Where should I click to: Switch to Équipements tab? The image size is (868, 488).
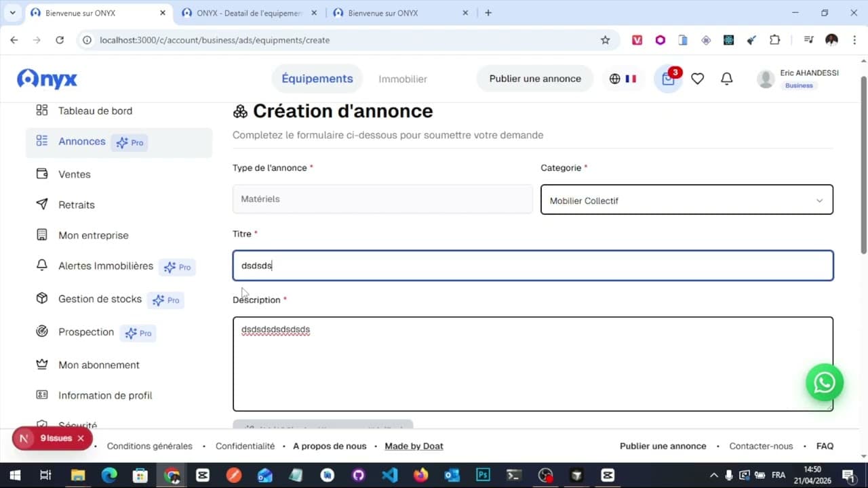(317, 79)
